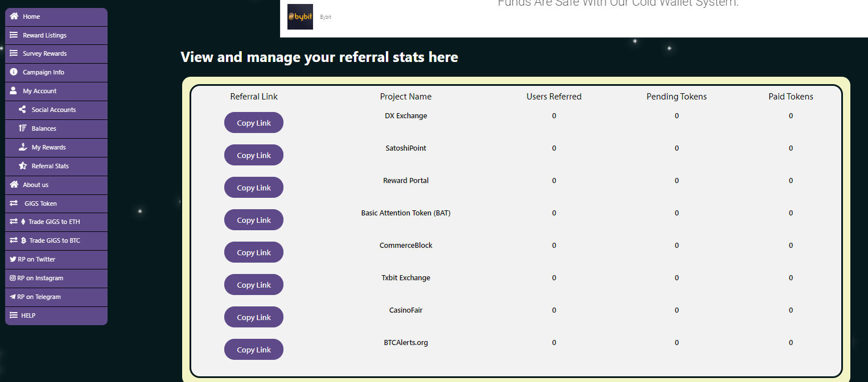This screenshot has width=868, height=382.
Task: Click the Home house icon in sidebar
Action: pos(14,16)
